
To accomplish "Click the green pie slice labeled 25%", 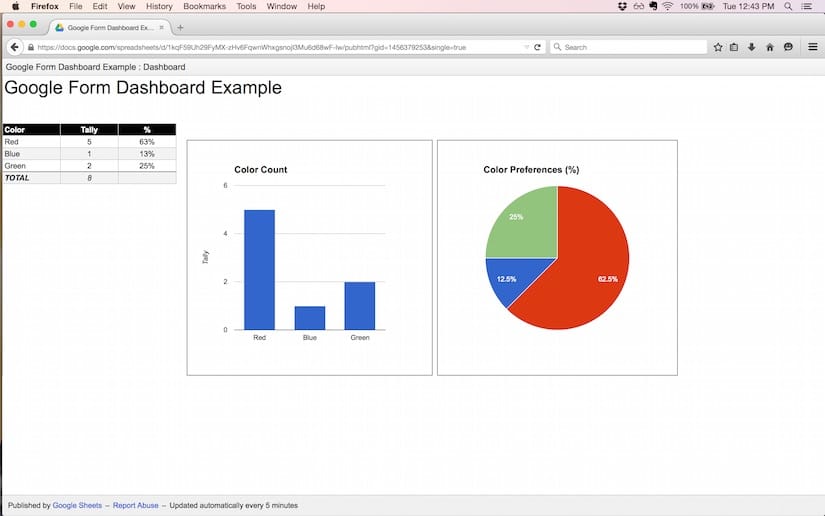I will coord(526,226).
